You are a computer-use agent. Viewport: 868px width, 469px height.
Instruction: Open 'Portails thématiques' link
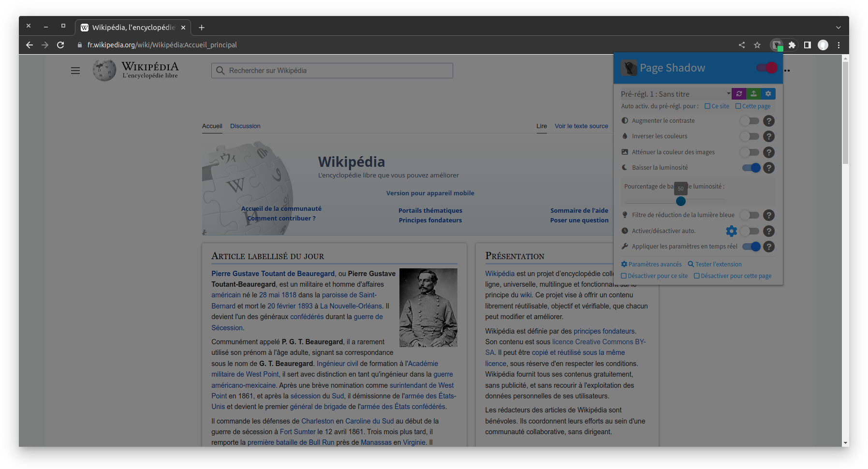430,211
